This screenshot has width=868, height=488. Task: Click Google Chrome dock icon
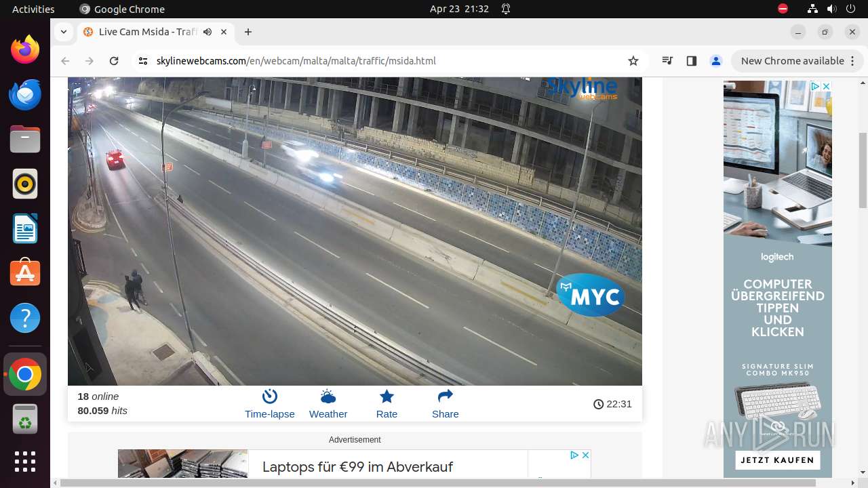[25, 374]
